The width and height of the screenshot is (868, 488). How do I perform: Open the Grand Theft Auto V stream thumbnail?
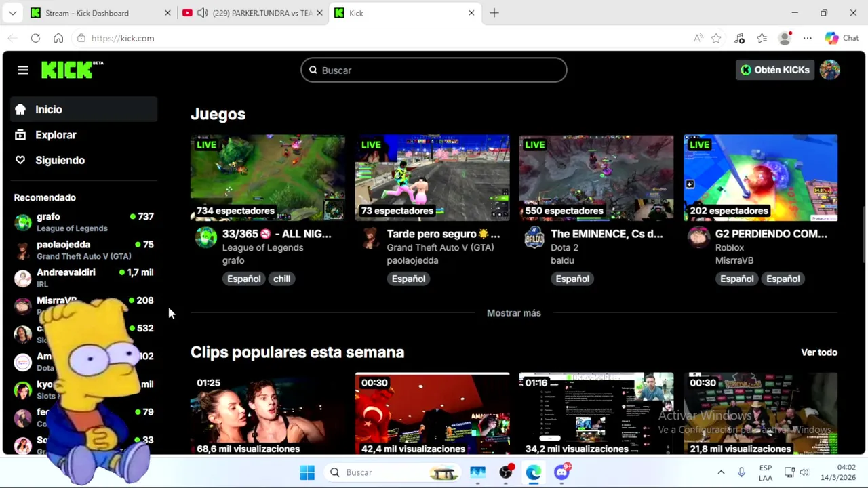pos(432,178)
